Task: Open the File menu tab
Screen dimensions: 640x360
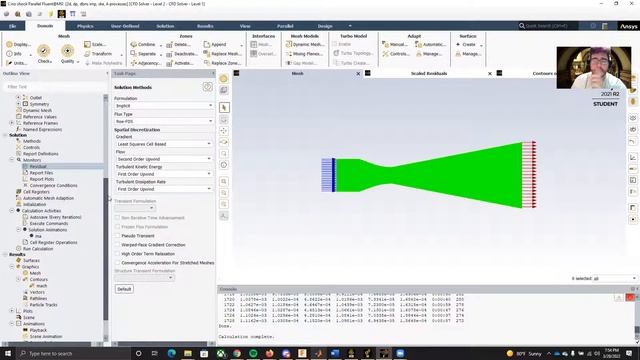Action: point(13,26)
